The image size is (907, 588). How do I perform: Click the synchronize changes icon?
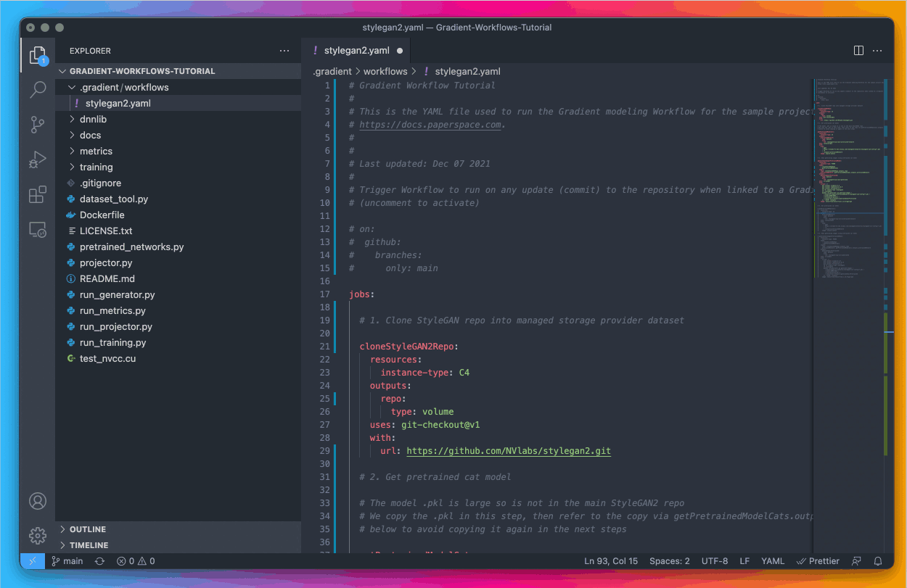[x=99, y=561]
